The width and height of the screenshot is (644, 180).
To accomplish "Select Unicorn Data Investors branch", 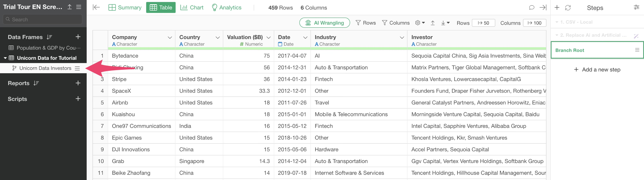I will (45, 68).
